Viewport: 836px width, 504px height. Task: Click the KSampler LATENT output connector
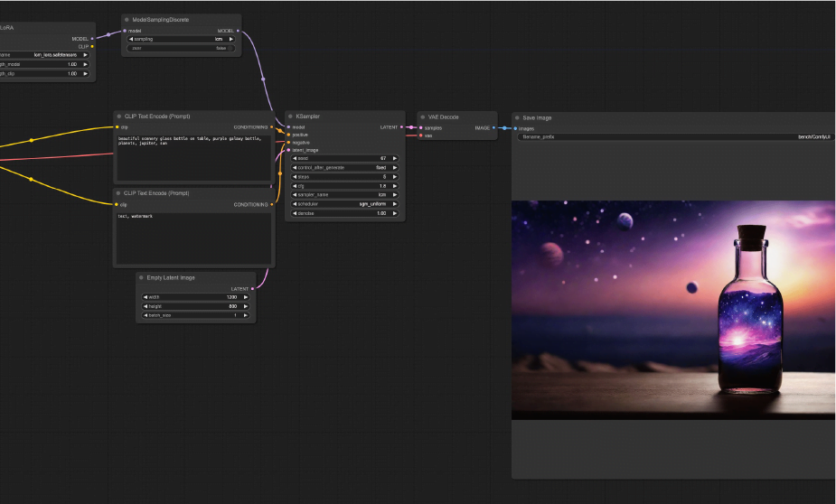[x=401, y=127]
